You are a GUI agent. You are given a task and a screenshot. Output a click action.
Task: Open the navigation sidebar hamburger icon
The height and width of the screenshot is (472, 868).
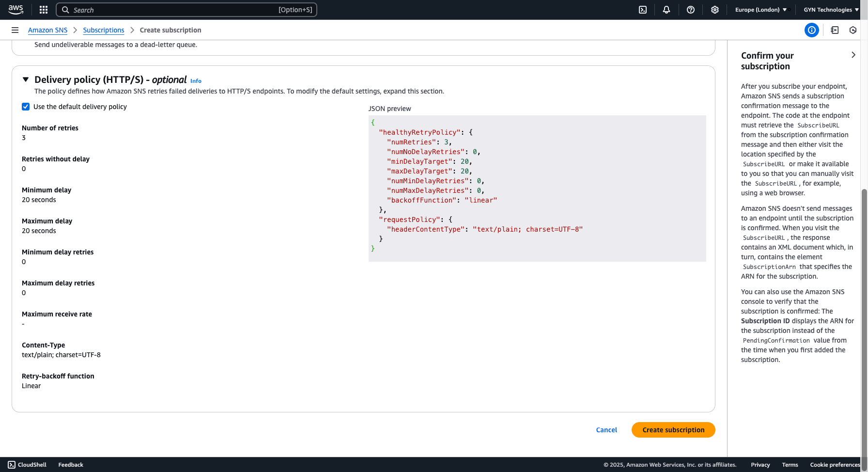pos(15,30)
